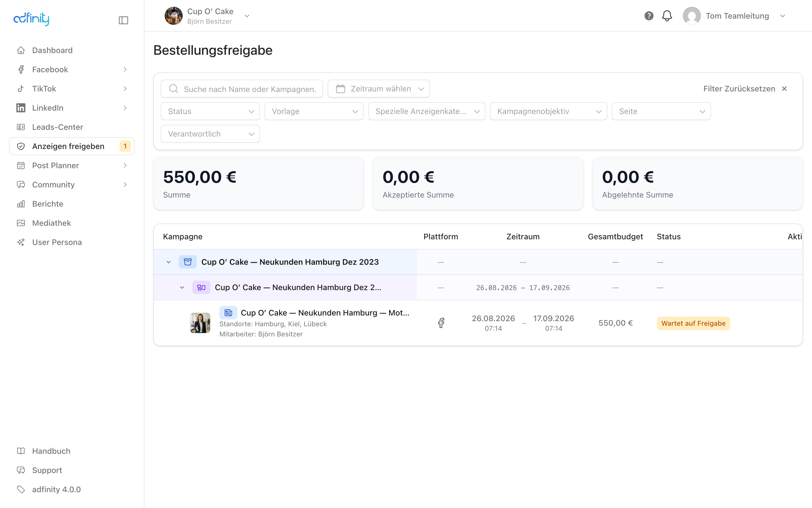The width and height of the screenshot is (812, 508).
Task: Click the adfinity logo
Action: [31, 19]
